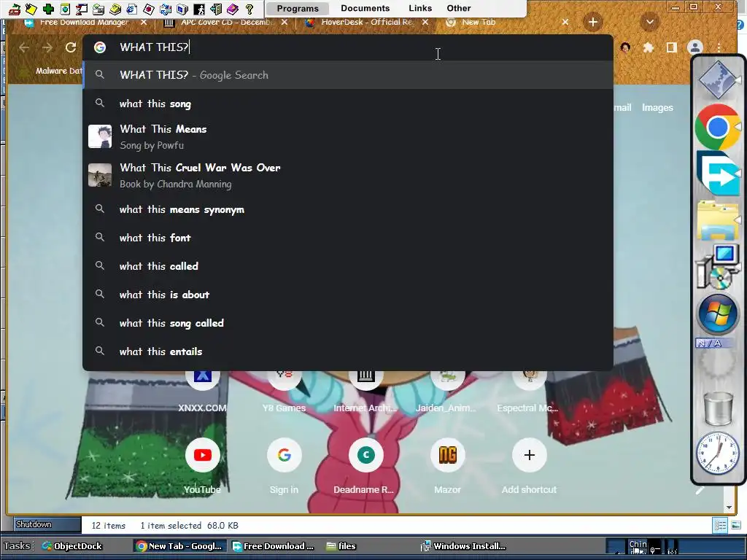Click the yellow note pencil toolbar icon
The width and height of the screenshot is (747, 560).
[x=31, y=9]
